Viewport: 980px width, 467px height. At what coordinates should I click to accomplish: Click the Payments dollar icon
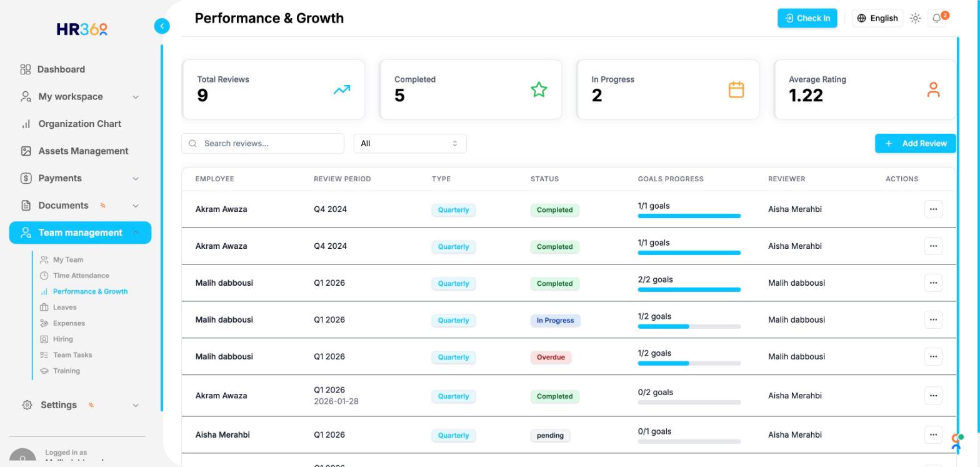[26, 178]
